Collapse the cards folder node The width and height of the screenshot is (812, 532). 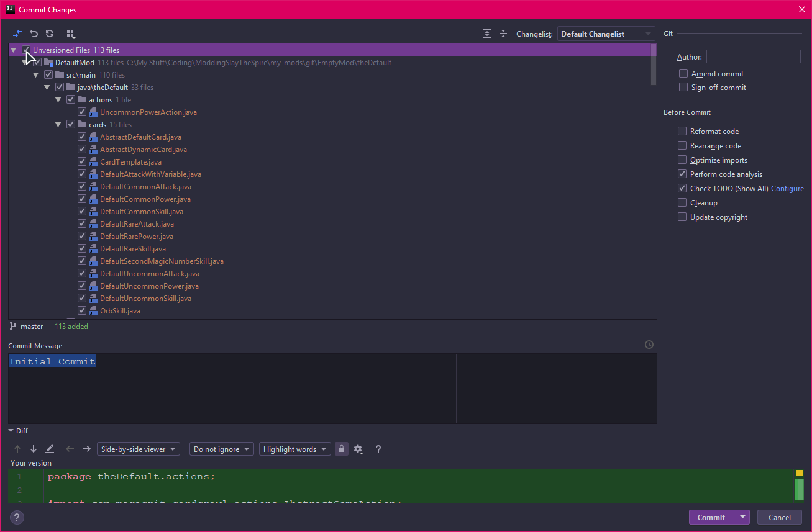(58, 125)
